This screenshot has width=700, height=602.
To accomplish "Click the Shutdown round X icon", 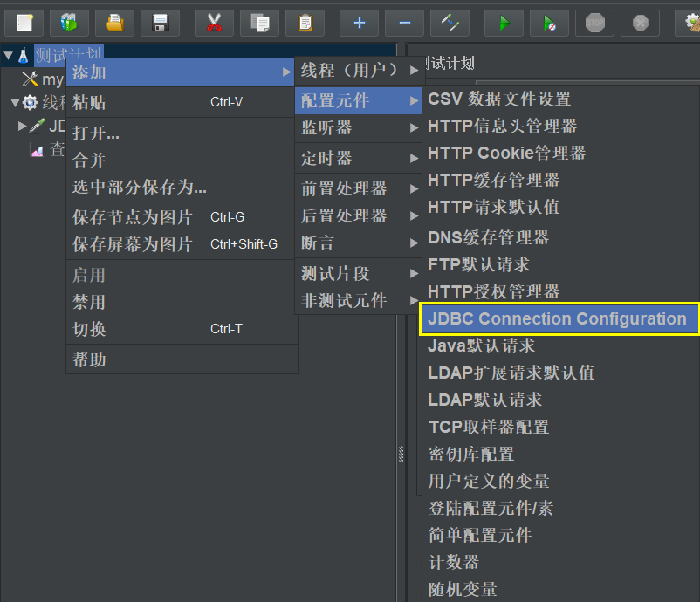I will [640, 23].
